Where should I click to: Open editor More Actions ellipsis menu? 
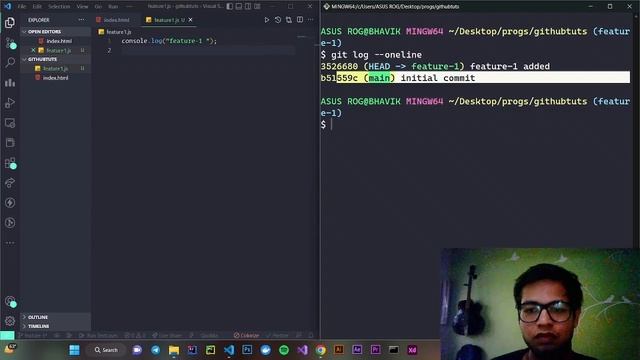pos(311,20)
